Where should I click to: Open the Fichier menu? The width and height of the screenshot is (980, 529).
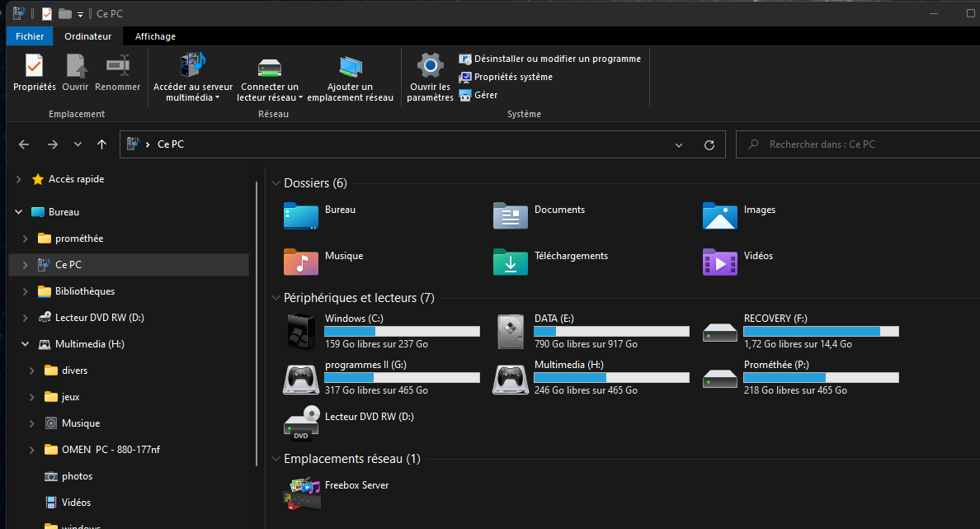tap(29, 36)
